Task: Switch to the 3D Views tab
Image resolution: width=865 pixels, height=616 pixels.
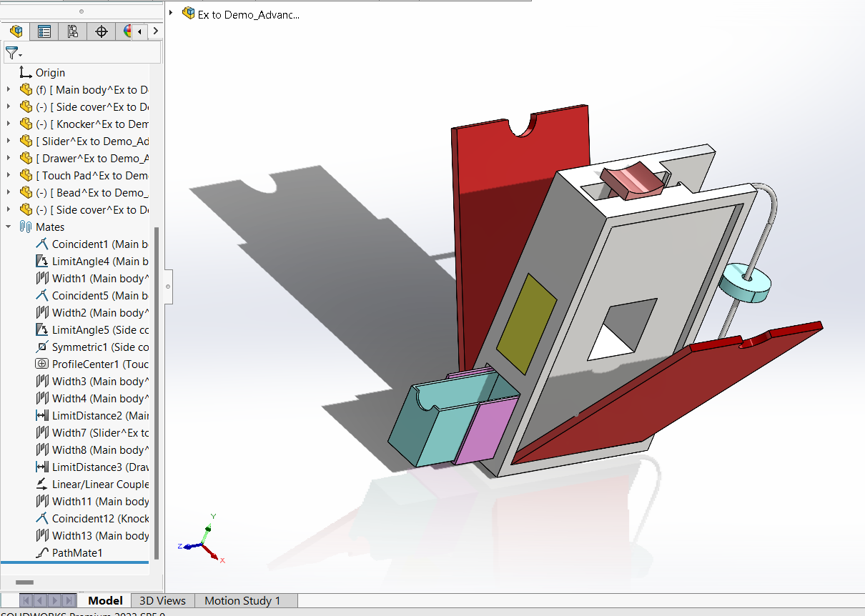Action: [x=162, y=600]
